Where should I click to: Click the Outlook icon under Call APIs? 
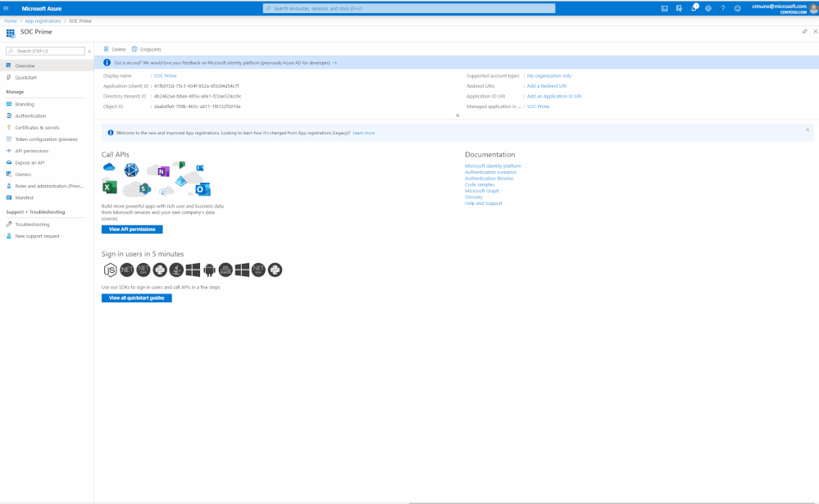202,189
